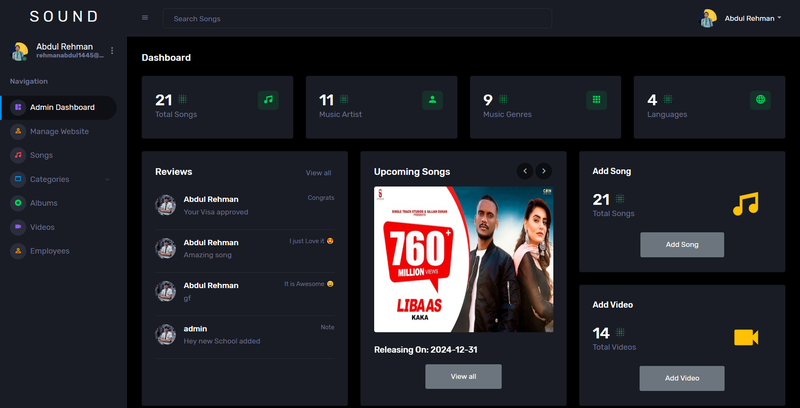
Task: Click the SOUND logo
Action: pyautogui.click(x=64, y=17)
